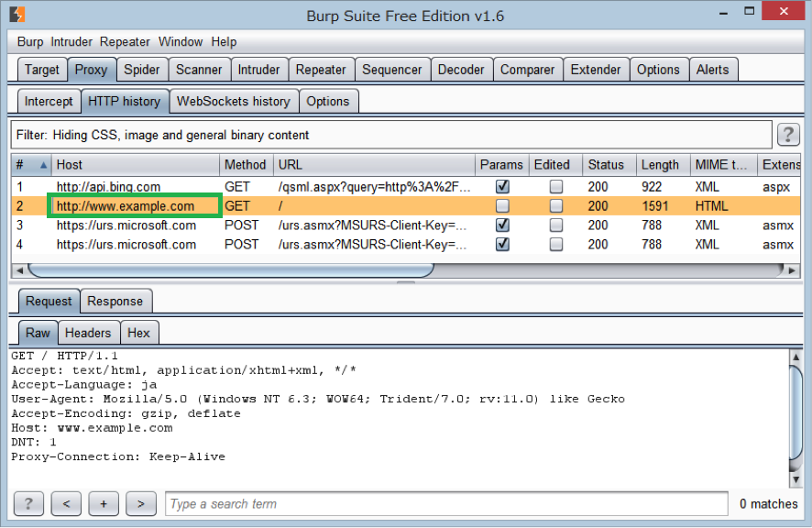Screen dimensions: 812x528
Task: Open the Burp menu
Action: pyautogui.click(x=30, y=42)
